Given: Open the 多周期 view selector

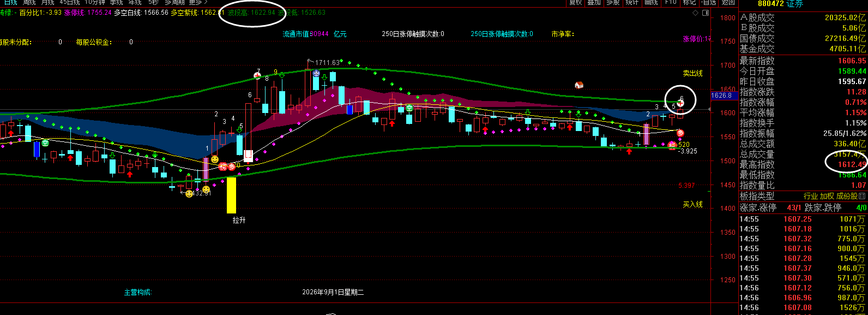Looking at the screenshot, I should [174, 2].
